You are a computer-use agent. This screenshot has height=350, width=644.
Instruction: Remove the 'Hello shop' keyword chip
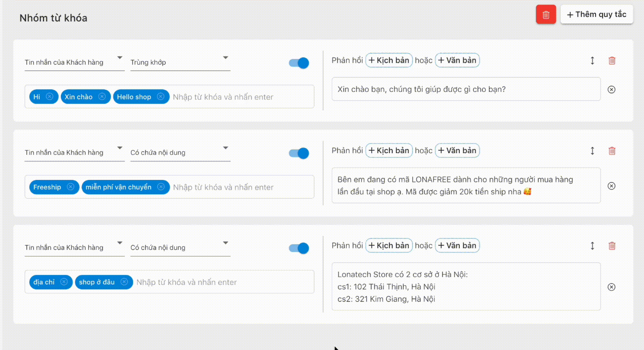coord(160,97)
